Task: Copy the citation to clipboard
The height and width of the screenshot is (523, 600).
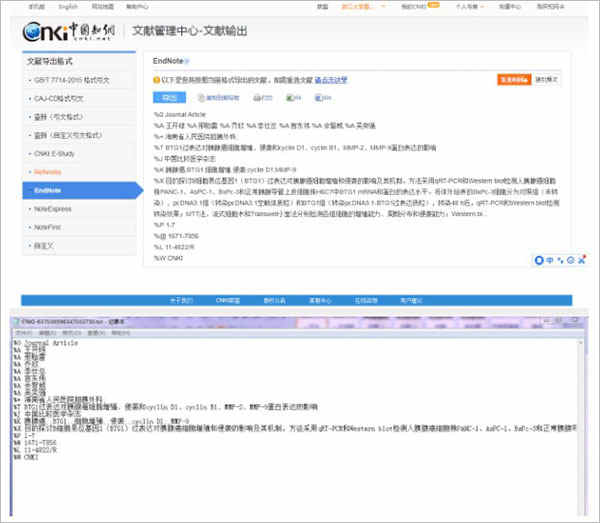Action: click(218, 98)
